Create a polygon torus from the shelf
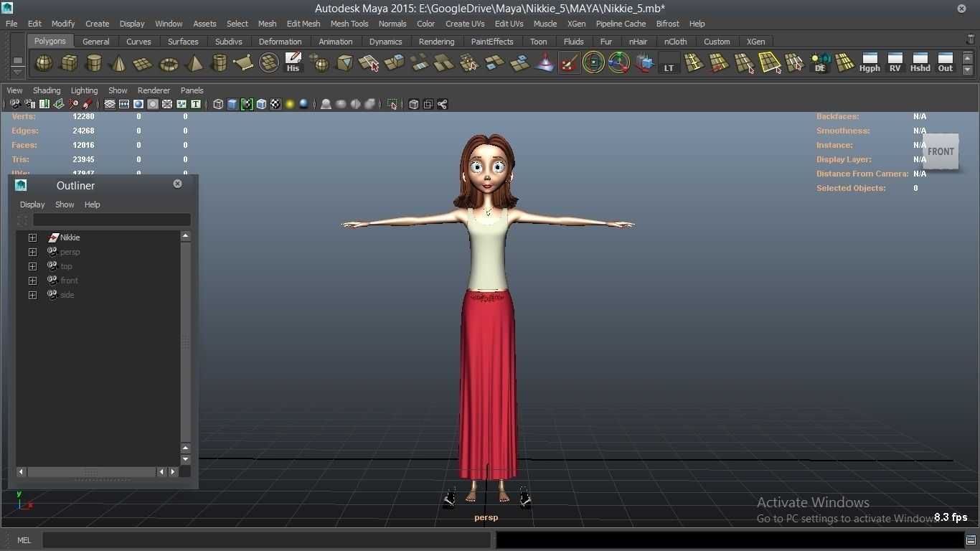980x551 pixels. [169, 63]
